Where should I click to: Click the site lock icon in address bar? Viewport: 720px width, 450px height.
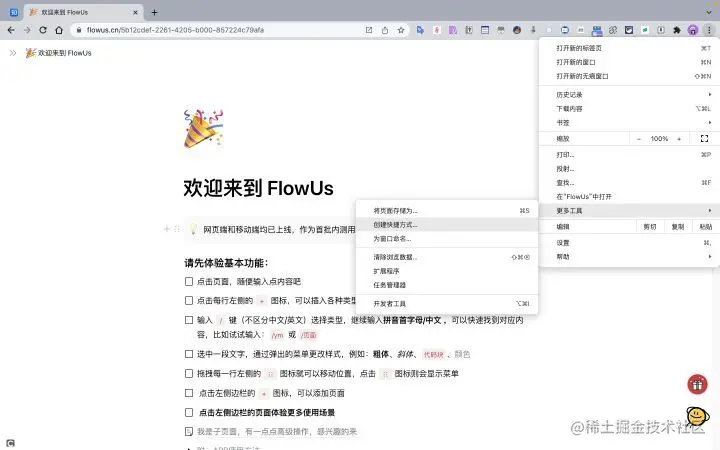(x=79, y=30)
